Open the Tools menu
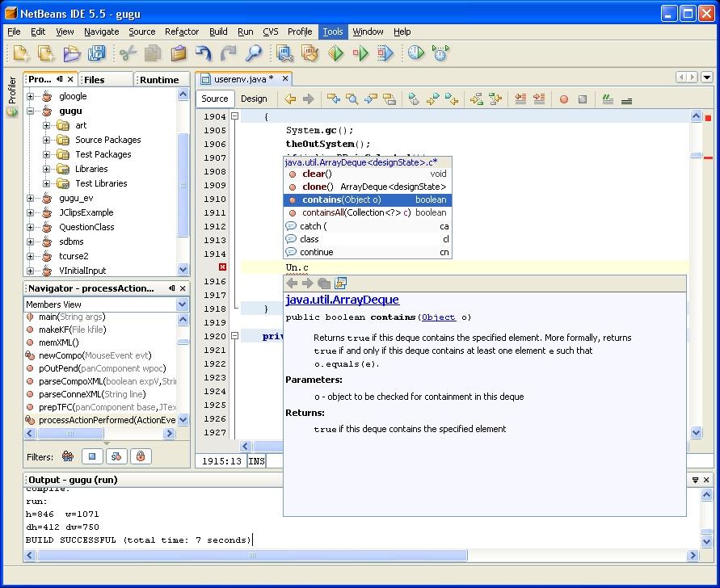Image resolution: width=720 pixels, height=588 pixels. tap(333, 31)
